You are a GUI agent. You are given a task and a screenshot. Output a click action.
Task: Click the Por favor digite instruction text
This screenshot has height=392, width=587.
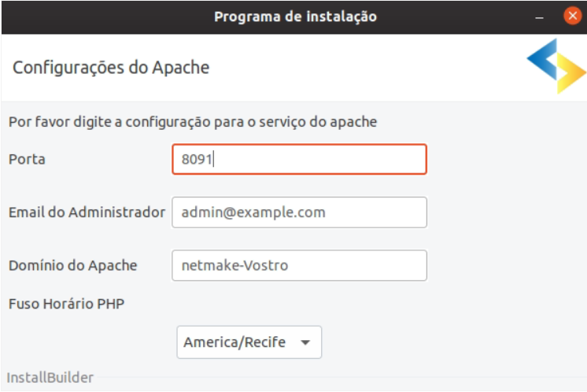click(x=193, y=122)
